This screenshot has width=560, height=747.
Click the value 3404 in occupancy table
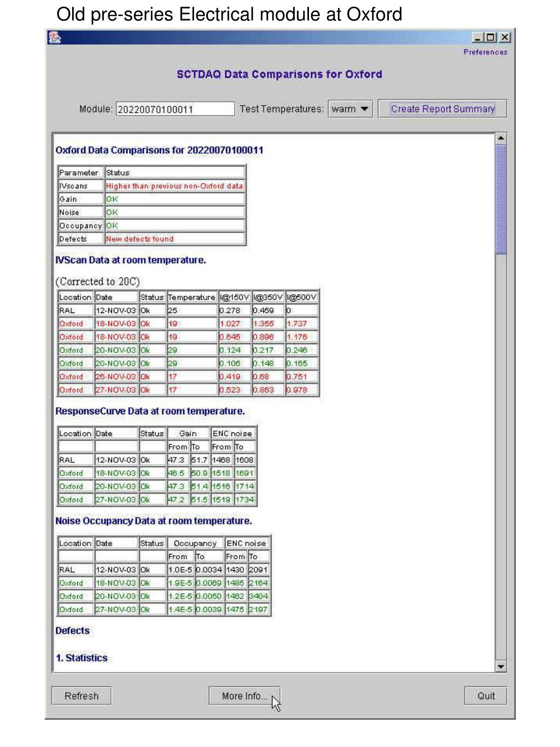click(259, 597)
